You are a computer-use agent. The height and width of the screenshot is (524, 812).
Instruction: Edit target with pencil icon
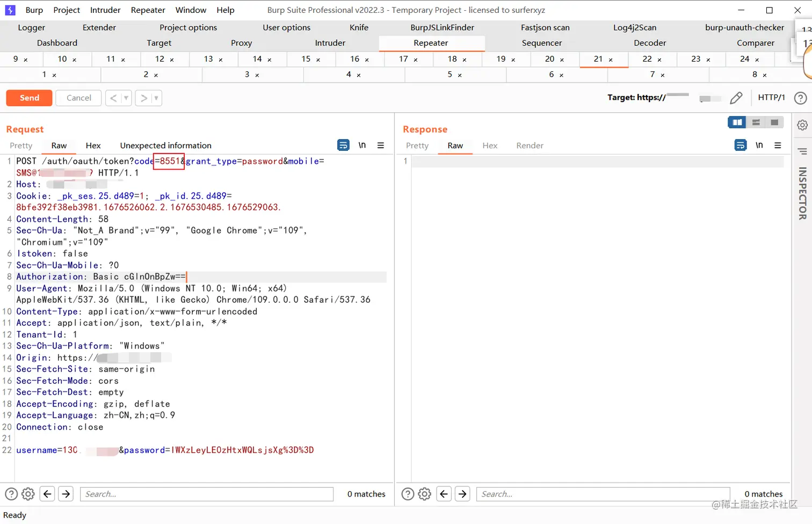tap(736, 98)
